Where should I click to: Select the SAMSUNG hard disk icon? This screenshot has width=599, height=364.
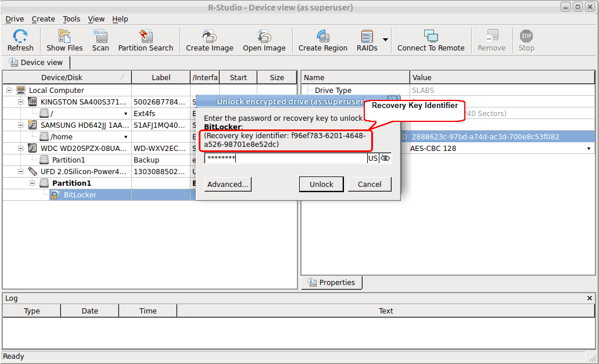pyautogui.click(x=33, y=125)
